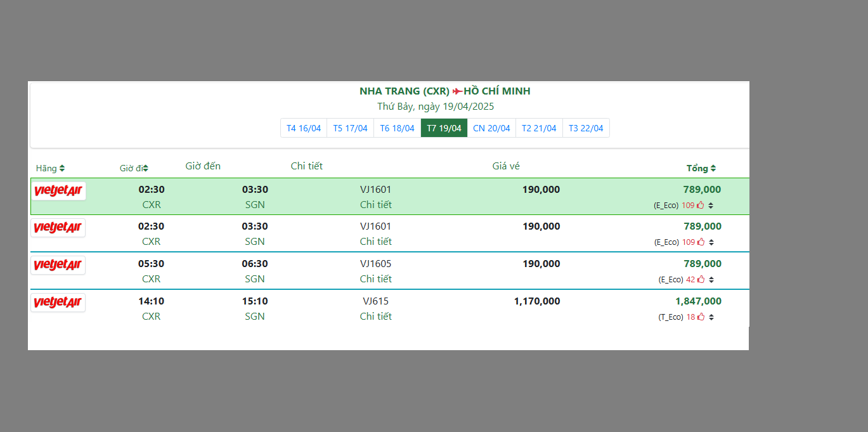Screen dimensions: 868x432
Task: Select the CN 20/04 date tab
Action: (491, 128)
